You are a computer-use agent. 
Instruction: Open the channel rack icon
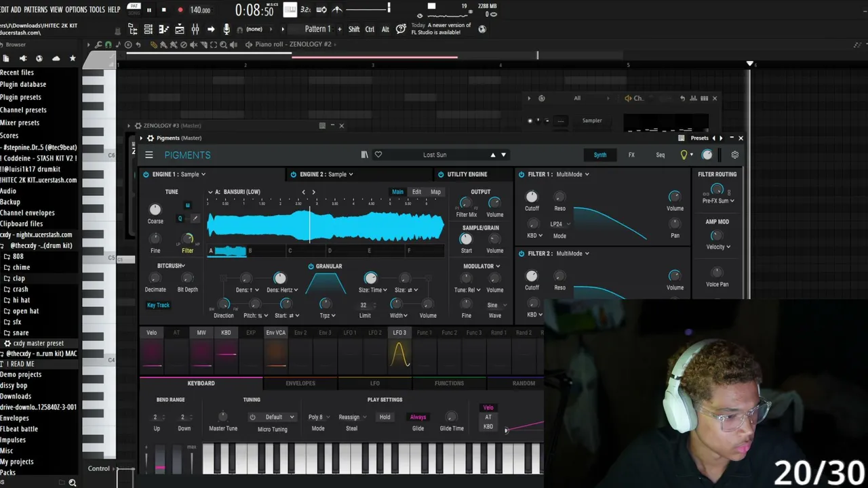pyautogui.click(x=179, y=29)
